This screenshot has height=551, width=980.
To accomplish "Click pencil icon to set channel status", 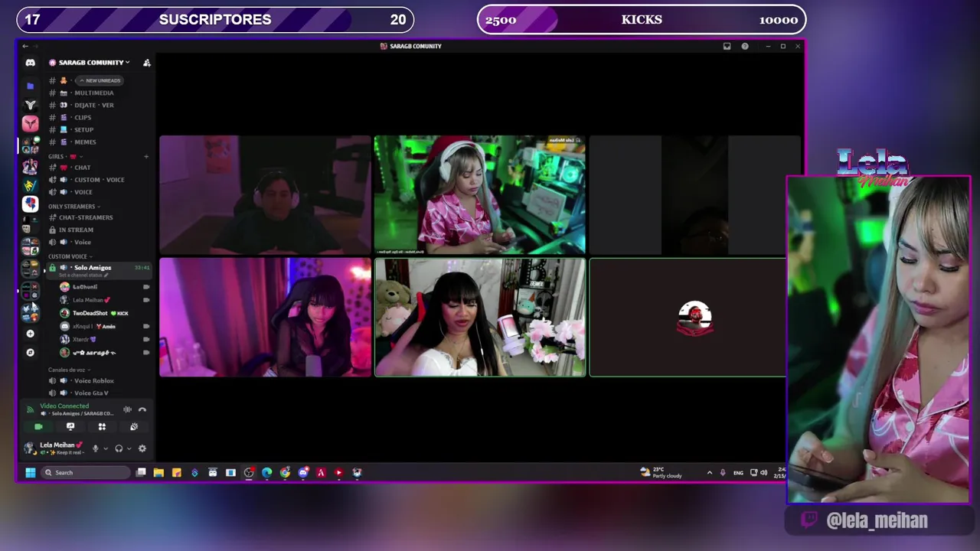I will point(107,275).
